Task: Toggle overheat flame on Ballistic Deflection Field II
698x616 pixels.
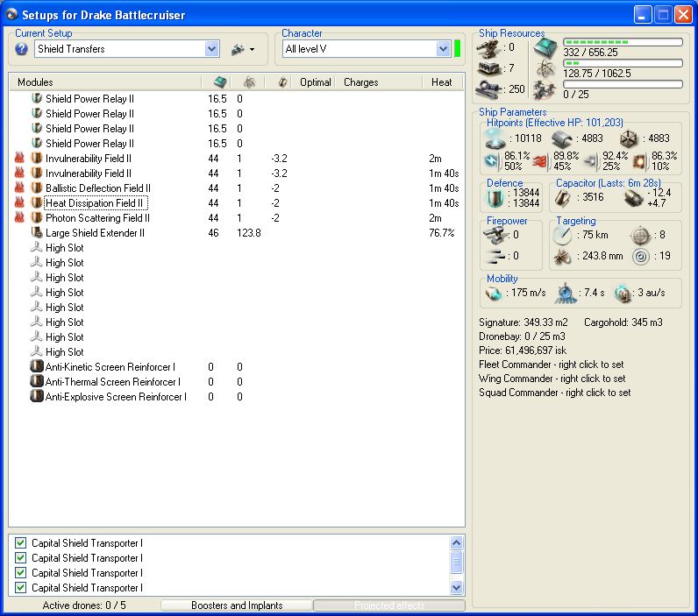Action: [x=19, y=188]
